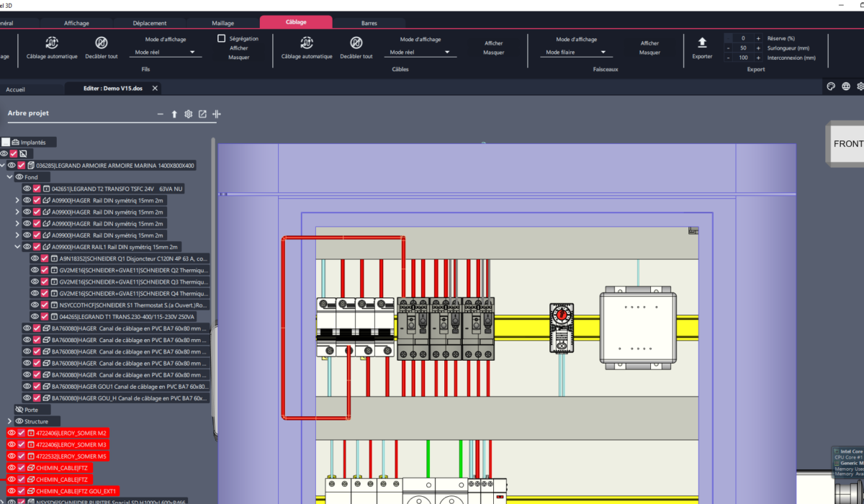Uncheck the LEROY_SOMER M3 checkbox

click(22, 445)
